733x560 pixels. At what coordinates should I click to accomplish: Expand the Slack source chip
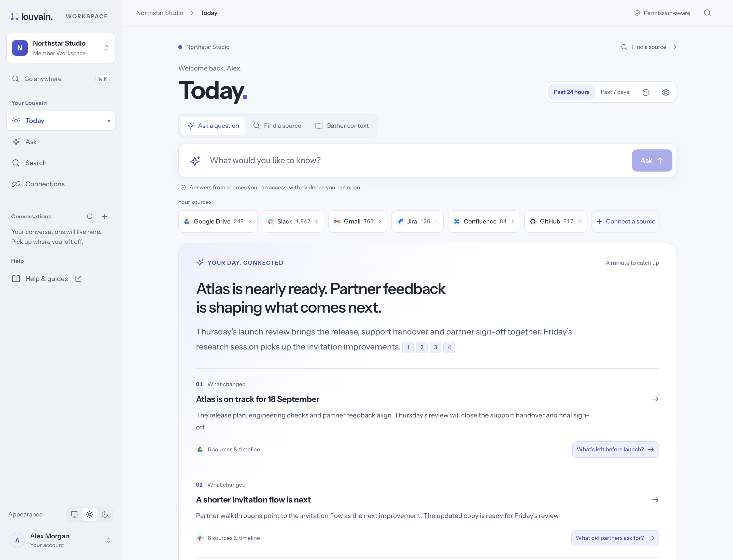point(293,221)
